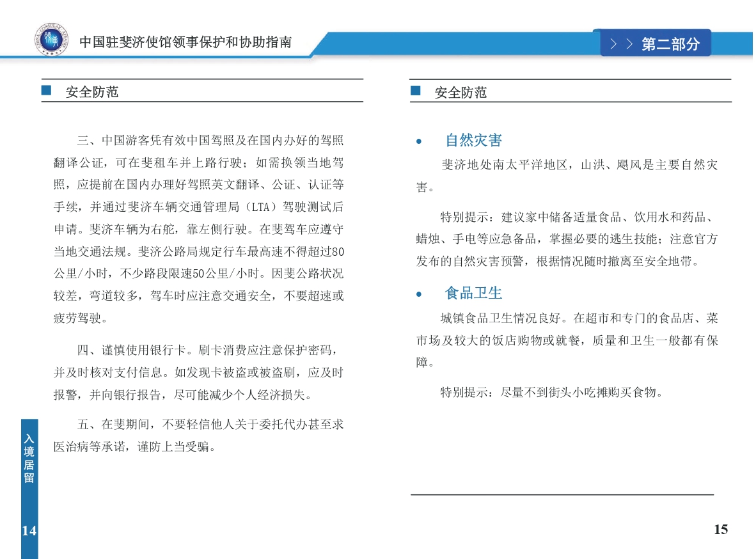Click the blue square beside left 安全防范
756x559 pixels.
tap(46, 91)
